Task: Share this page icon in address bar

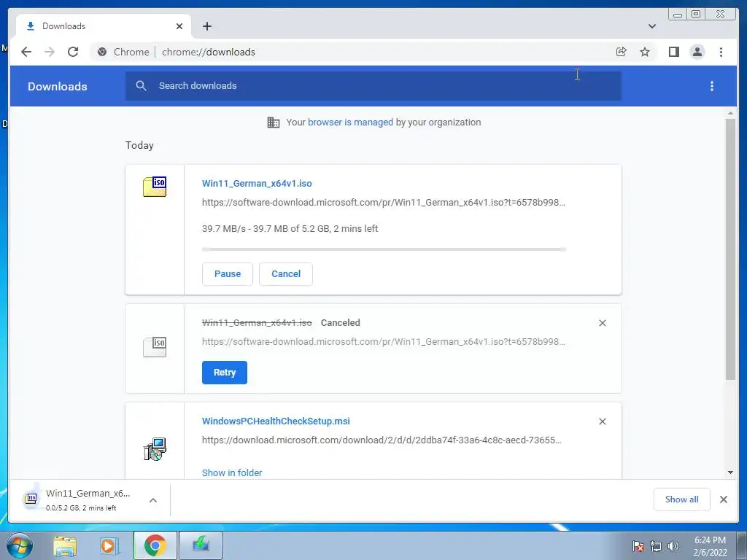Action: (x=622, y=52)
